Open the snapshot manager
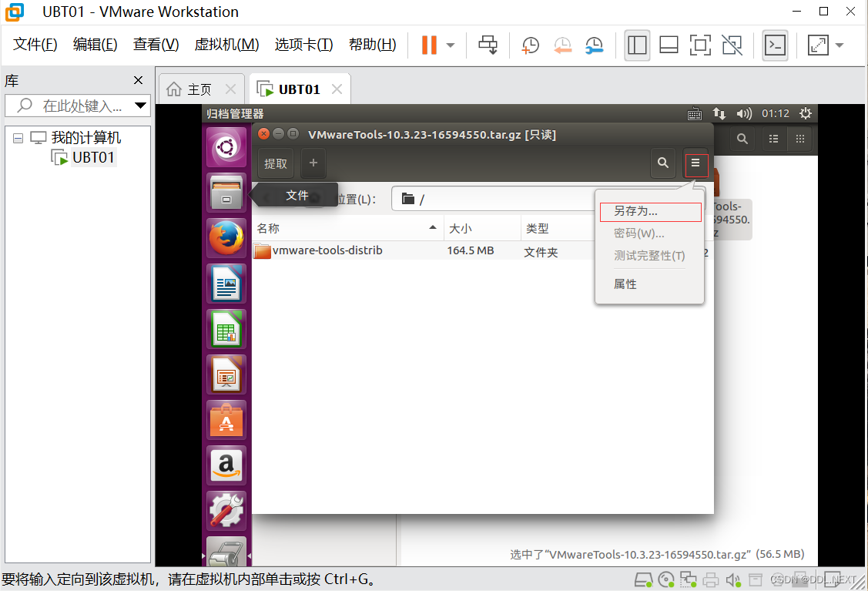Image resolution: width=868 pixels, height=591 pixels. [x=595, y=45]
